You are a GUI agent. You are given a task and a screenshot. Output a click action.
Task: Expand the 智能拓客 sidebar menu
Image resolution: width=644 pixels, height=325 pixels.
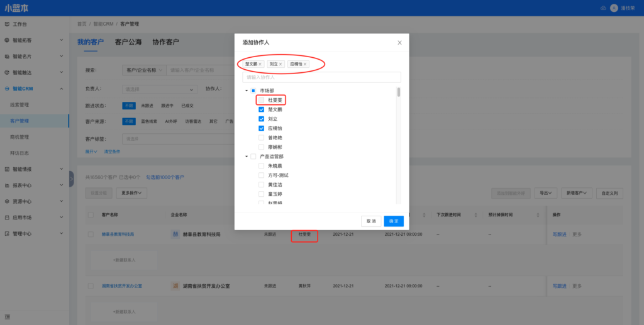(x=61, y=40)
